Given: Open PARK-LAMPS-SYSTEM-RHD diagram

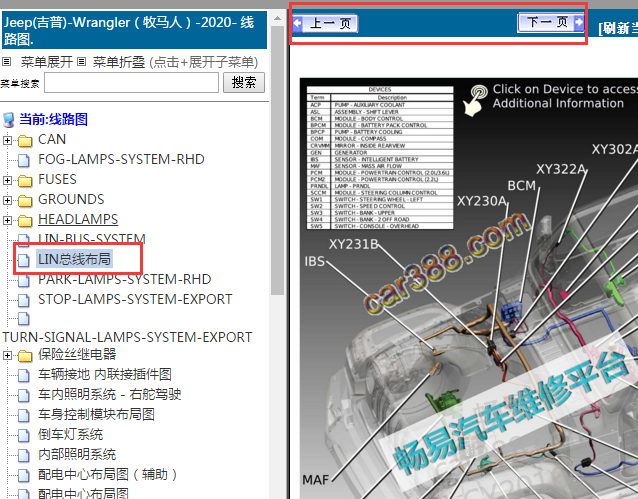Looking at the screenshot, I should 125,280.
